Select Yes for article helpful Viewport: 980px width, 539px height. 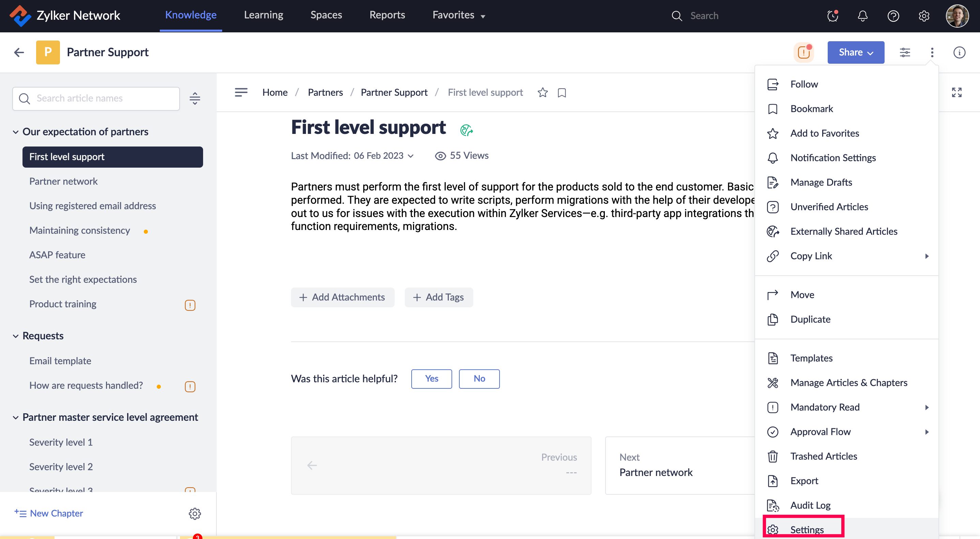[431, 379]
